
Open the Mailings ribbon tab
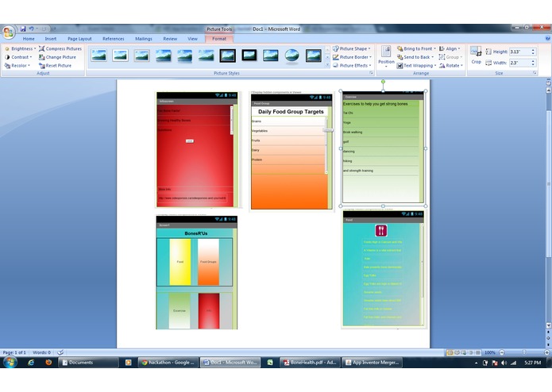pyautogui.click(x=144, y=39)
